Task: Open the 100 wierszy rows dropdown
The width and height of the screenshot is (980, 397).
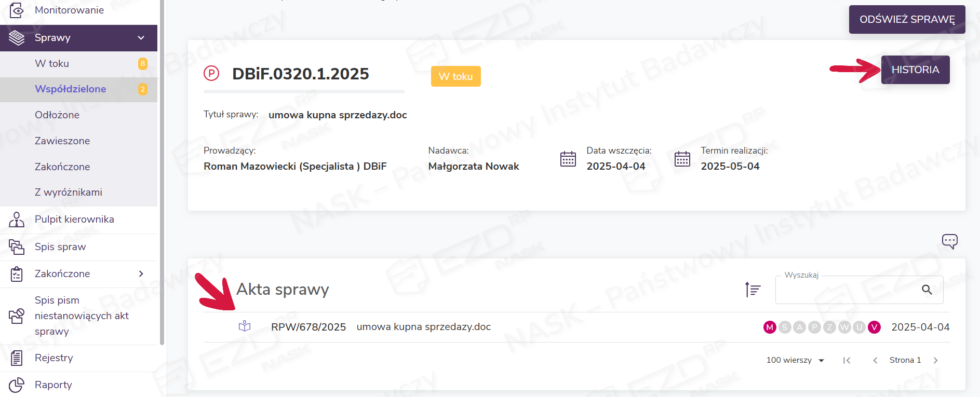Action: click(x=795, y=360)
